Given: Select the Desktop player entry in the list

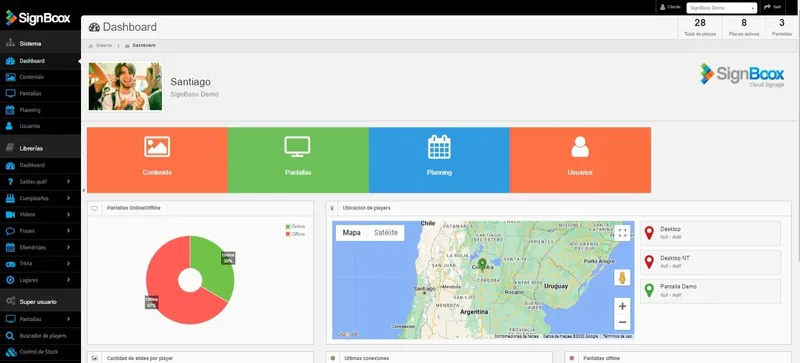Looking at the screenshot, I should (x=710, y=233).
